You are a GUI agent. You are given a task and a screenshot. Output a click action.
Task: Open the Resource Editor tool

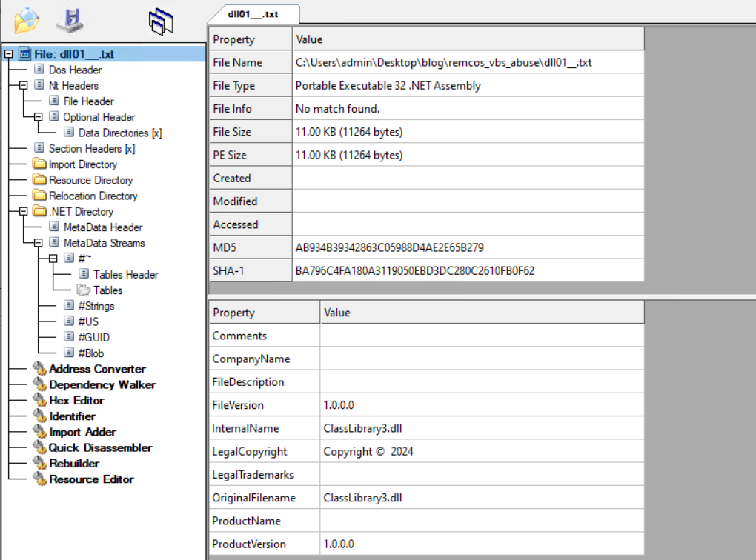click(90, 479)
